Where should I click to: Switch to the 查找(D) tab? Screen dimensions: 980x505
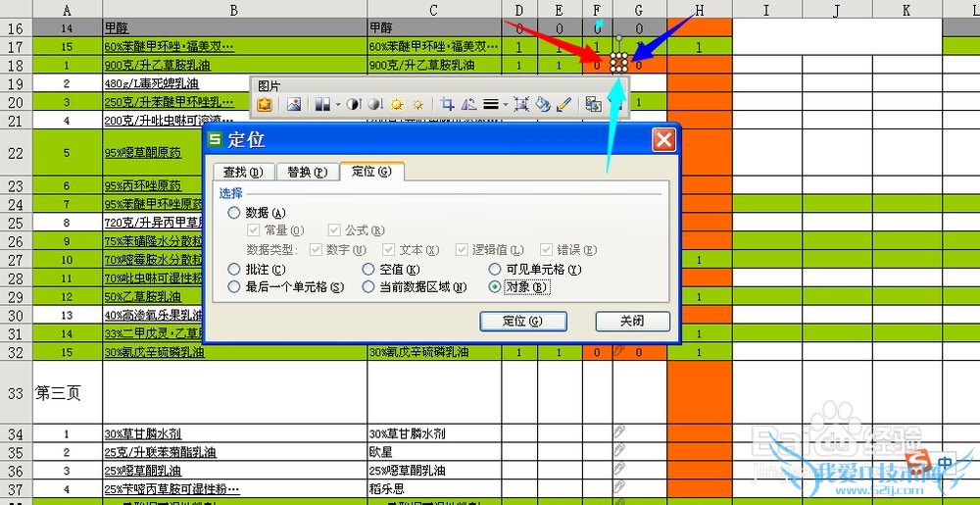[x=244, y=172]
